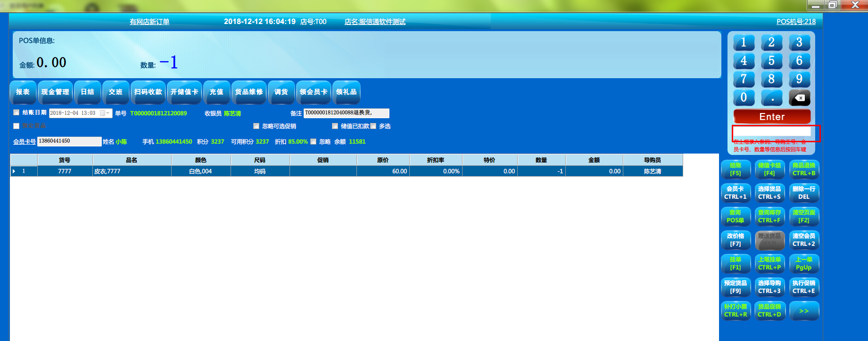Click the 交班 shift handover button
Screen dimensions: 868x341
[115, 92]
